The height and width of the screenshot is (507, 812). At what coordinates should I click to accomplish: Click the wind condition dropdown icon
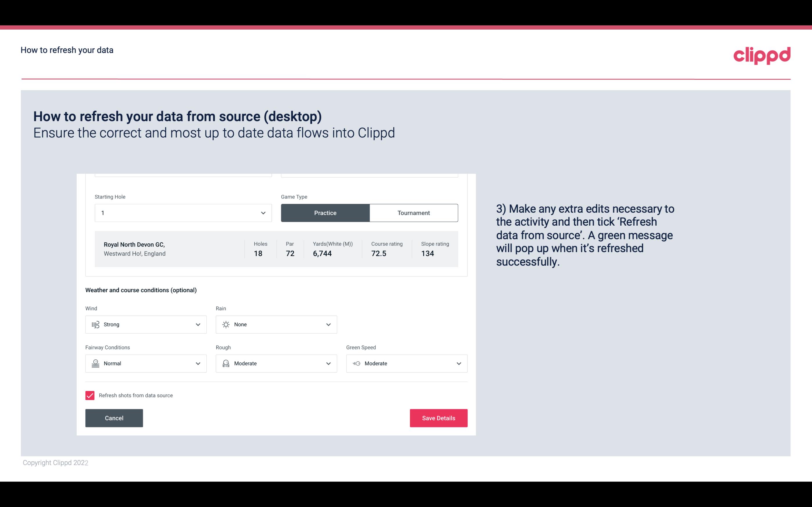[198, 325]
